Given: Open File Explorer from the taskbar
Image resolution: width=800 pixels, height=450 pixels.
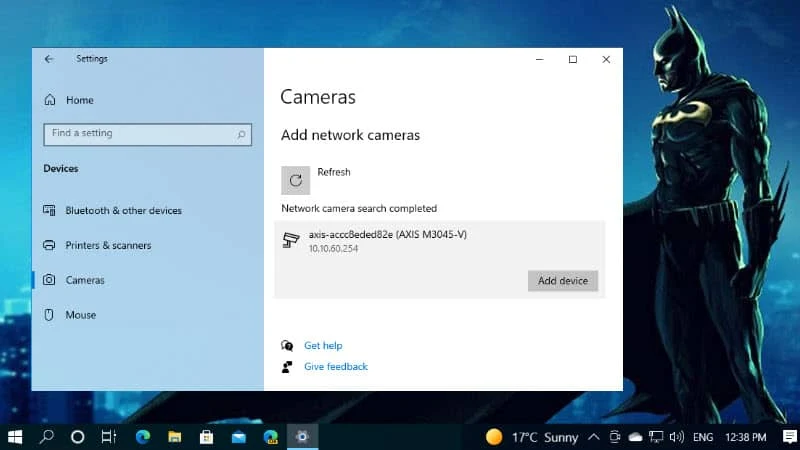Looking at the screenshot, I should pos(175,437).
